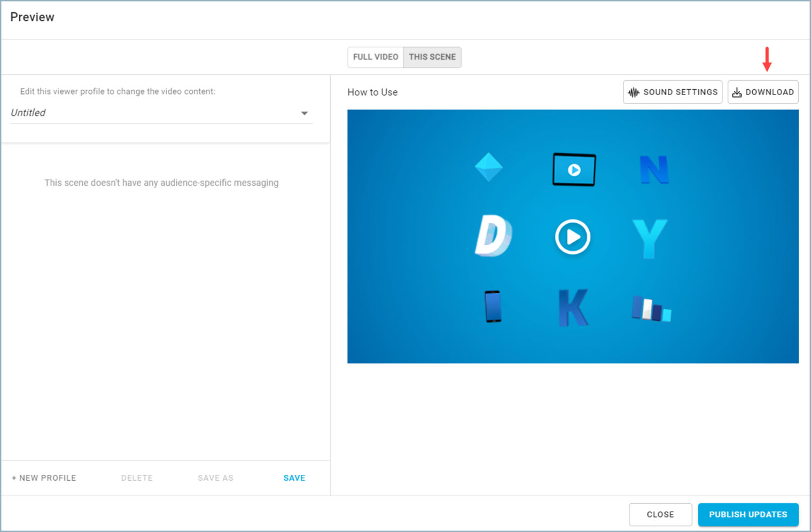Click the Delete profile button
This screenshot has height=532, width=811.
point(137,478)
